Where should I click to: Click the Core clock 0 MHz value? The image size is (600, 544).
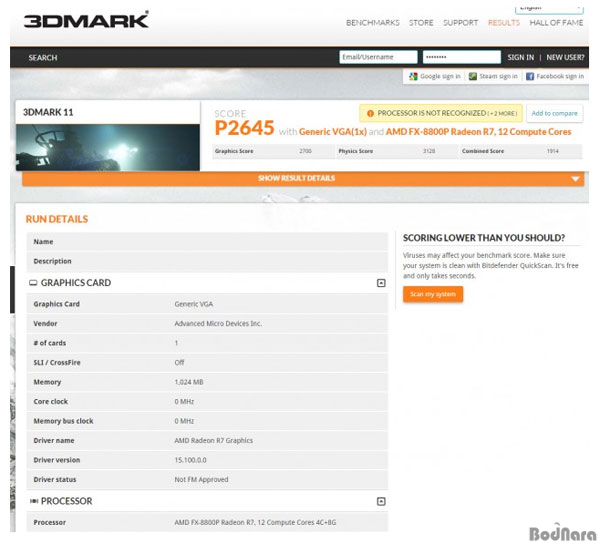point(184,402)
